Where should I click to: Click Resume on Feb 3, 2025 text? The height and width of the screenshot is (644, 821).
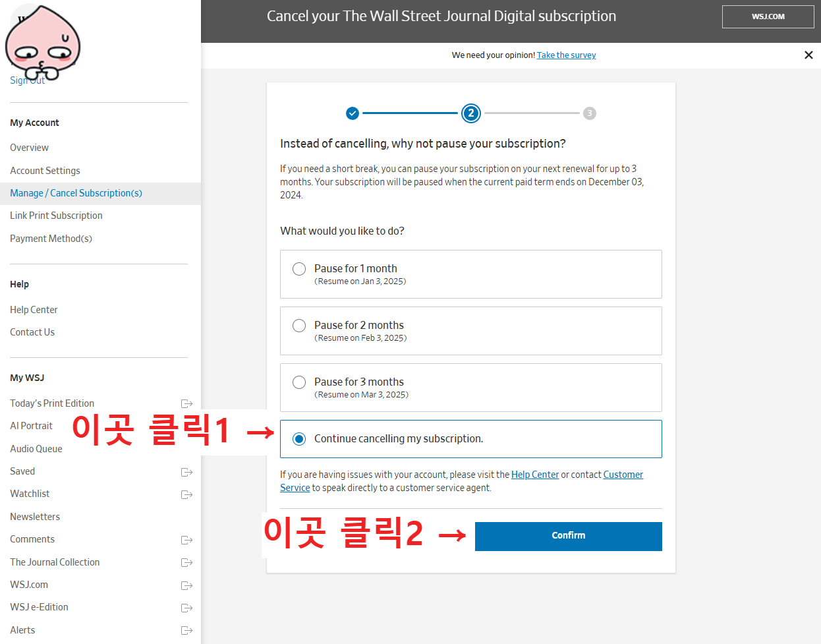[360, 338]
